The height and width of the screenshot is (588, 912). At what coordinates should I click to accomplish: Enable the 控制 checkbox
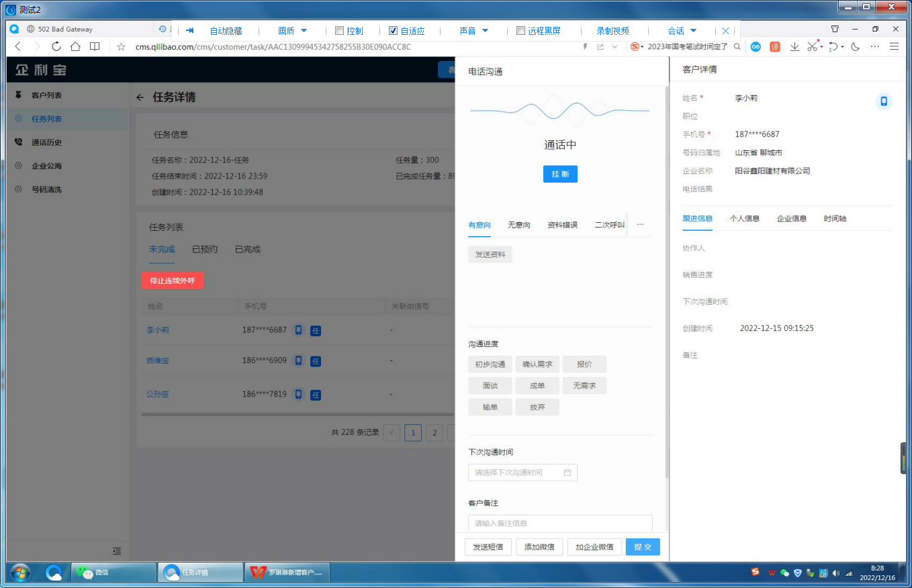339,31
